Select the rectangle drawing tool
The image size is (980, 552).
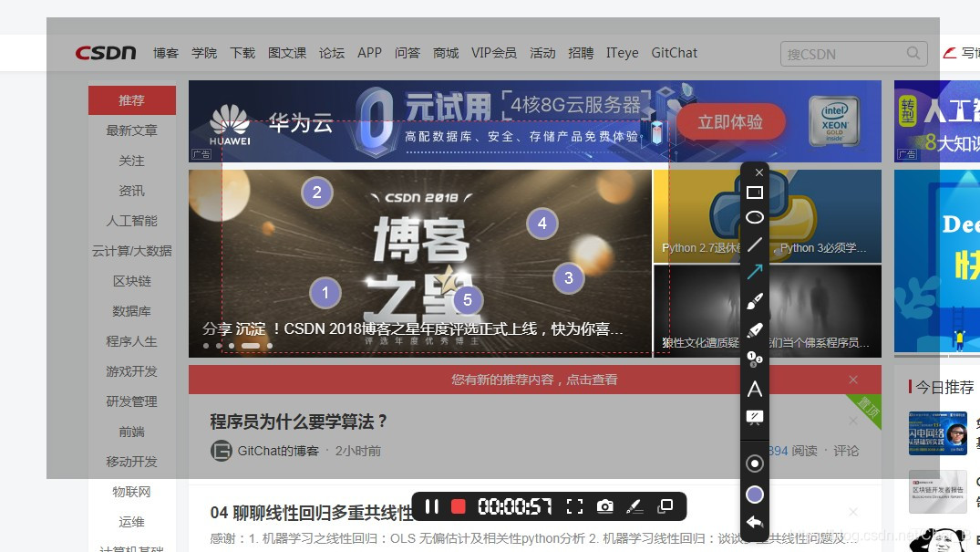(755, 193)
